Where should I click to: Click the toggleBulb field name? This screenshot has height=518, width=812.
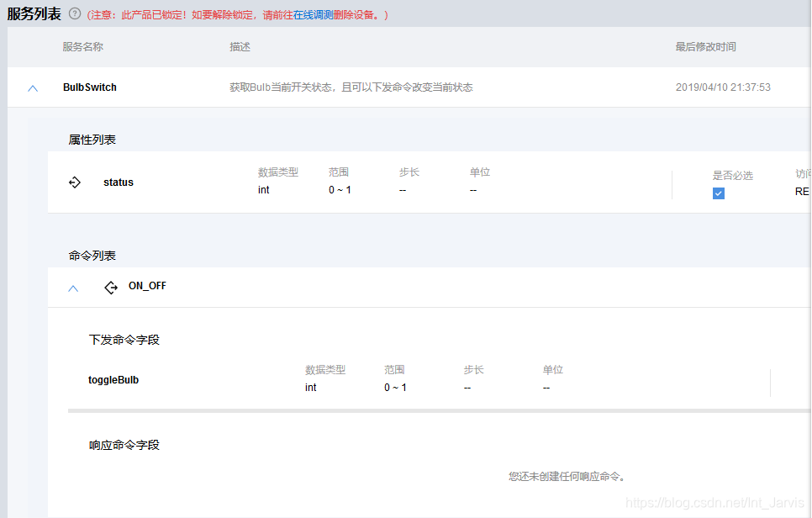(x=113, y=380)
